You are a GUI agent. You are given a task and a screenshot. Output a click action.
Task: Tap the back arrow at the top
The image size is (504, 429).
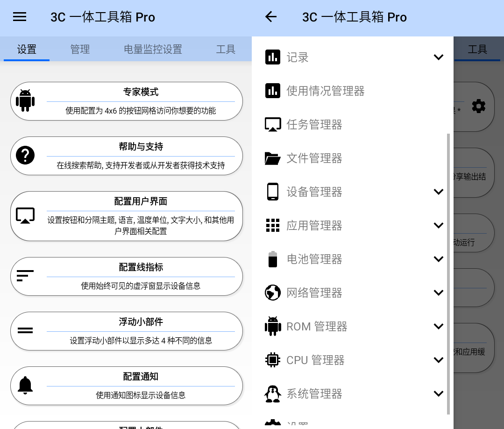pos(270,17)
